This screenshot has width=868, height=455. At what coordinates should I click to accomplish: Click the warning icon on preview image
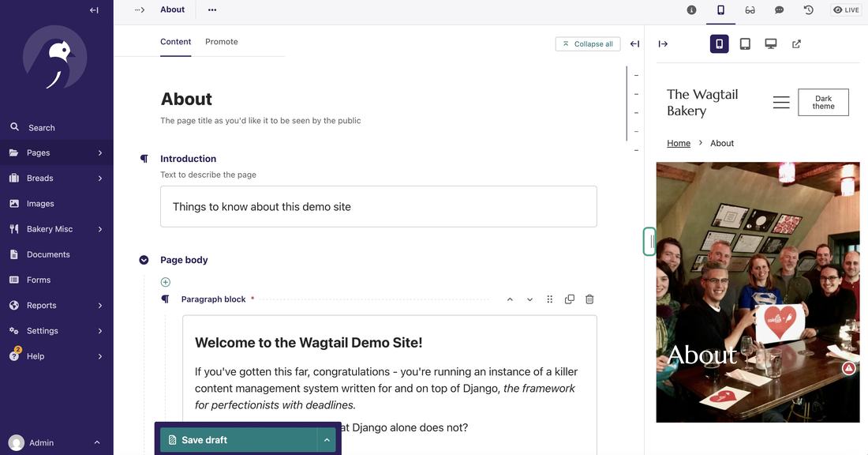pyautogui.click(x=848, y=368)
